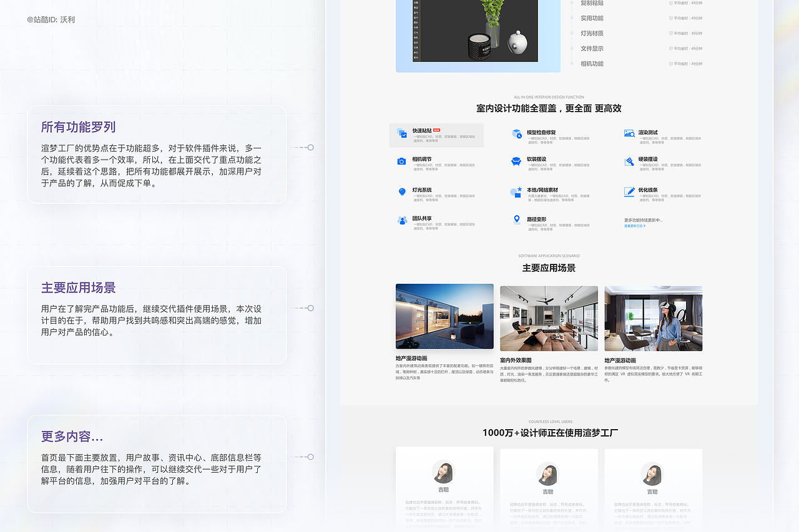
Task: Click the text 更多功能持续更新中...
Action: [643, 220]
